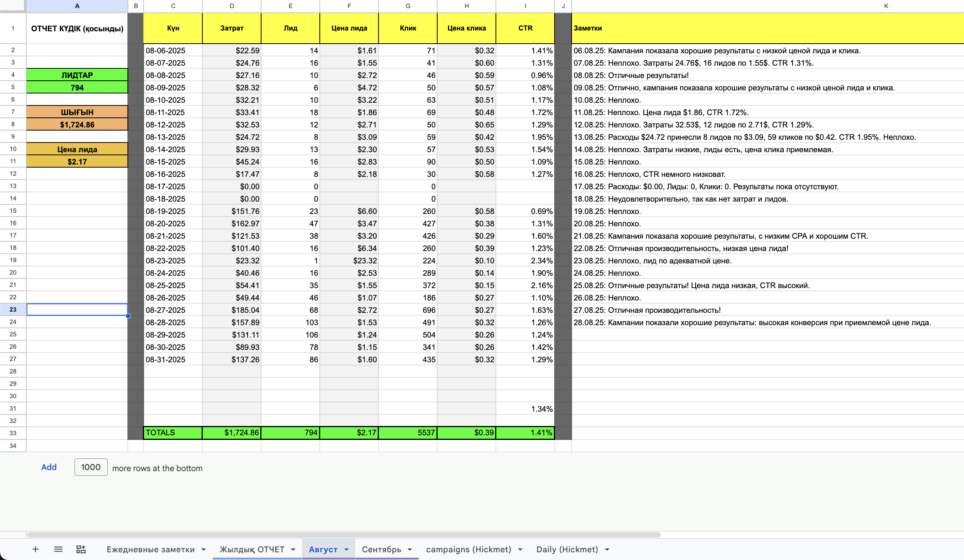This screenshot has height=560, width=964.
Task: Focus the rows count field showing 1000
Action: click(x=91, y=467)
